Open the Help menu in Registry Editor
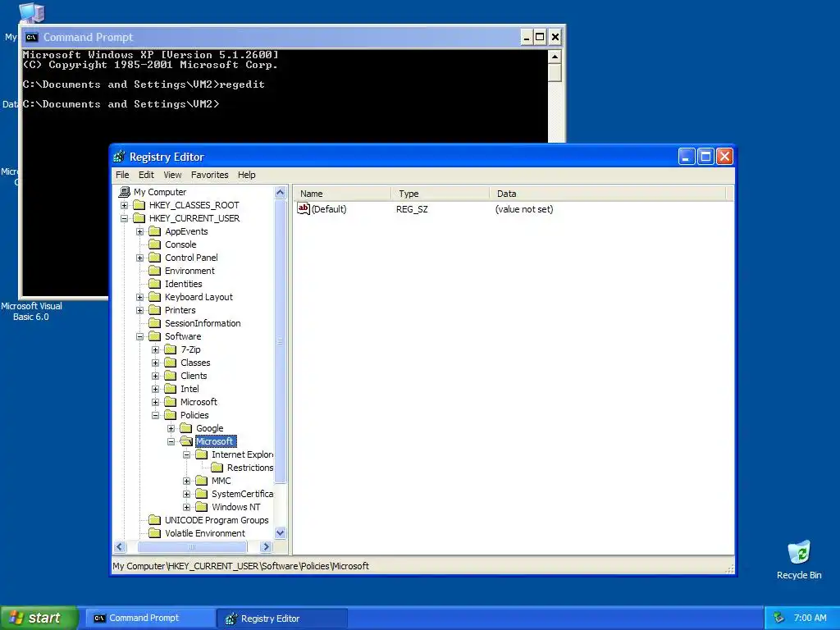The height and width of the screenshot is (630, 840). pos(246,175)
